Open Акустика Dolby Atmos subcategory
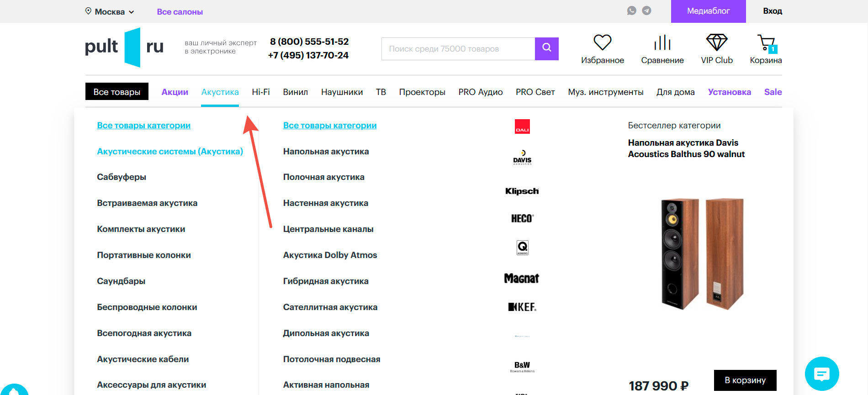 (x=330, y=255)
